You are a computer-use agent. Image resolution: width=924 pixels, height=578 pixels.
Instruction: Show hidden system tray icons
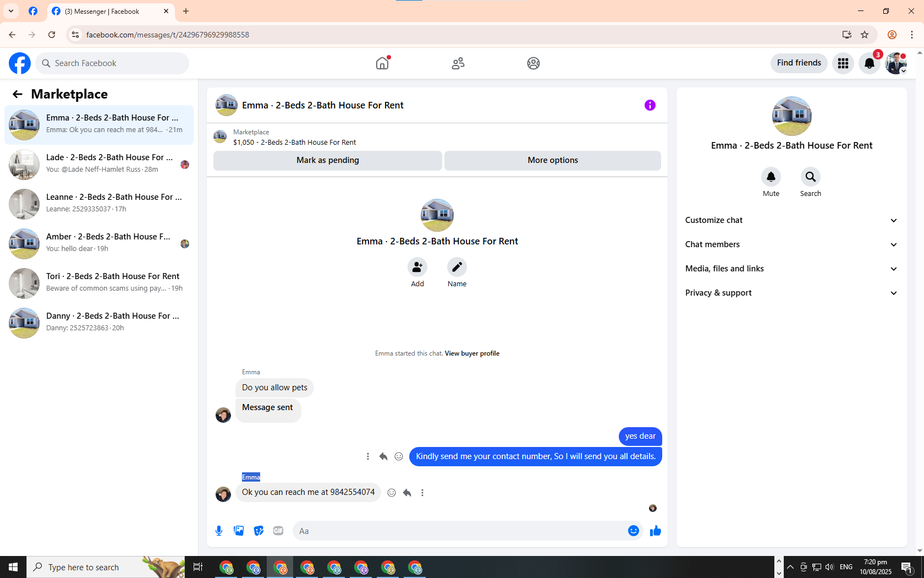click(790, 567)
